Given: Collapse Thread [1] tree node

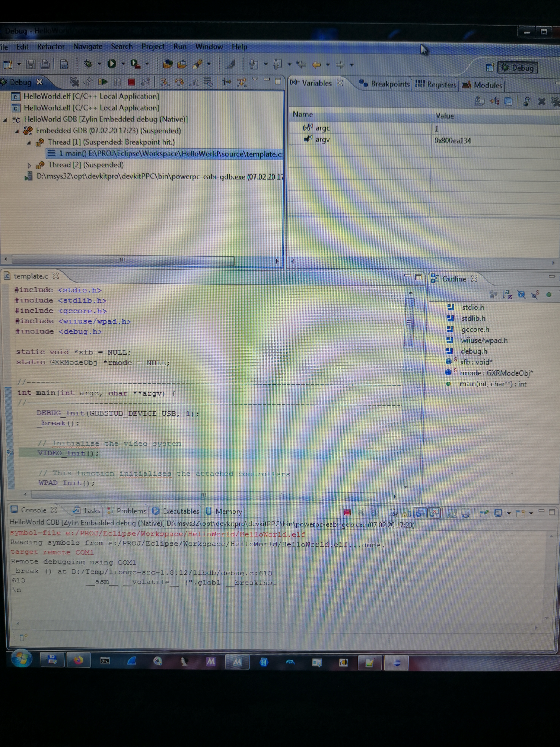Looking at the screenshot, I should coord(29,143).
